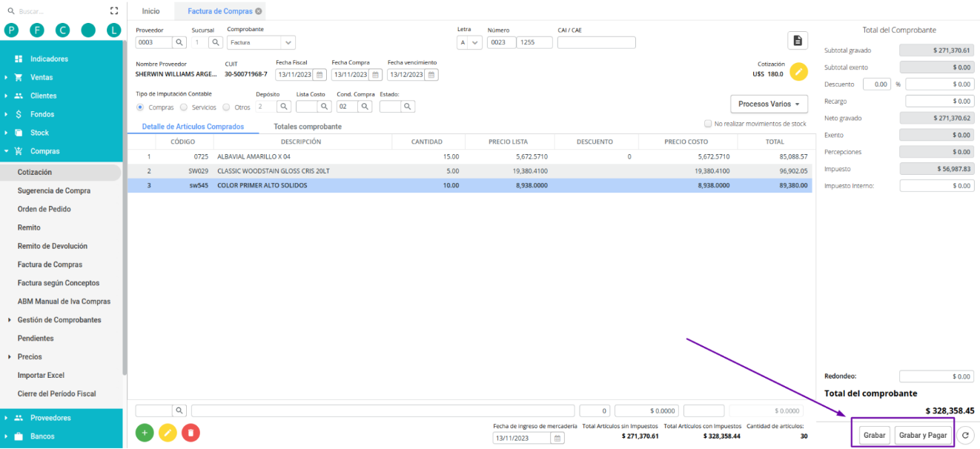Screen dimensions: 980x449
Task: Switch to Totales comprobante tab
Action: coord(308,127)
